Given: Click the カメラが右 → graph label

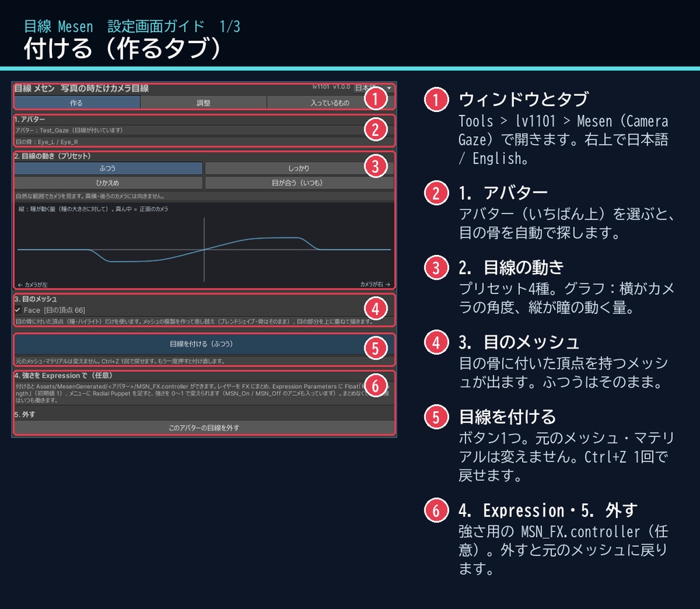Looking at the screenshot, I should [375, 284].
